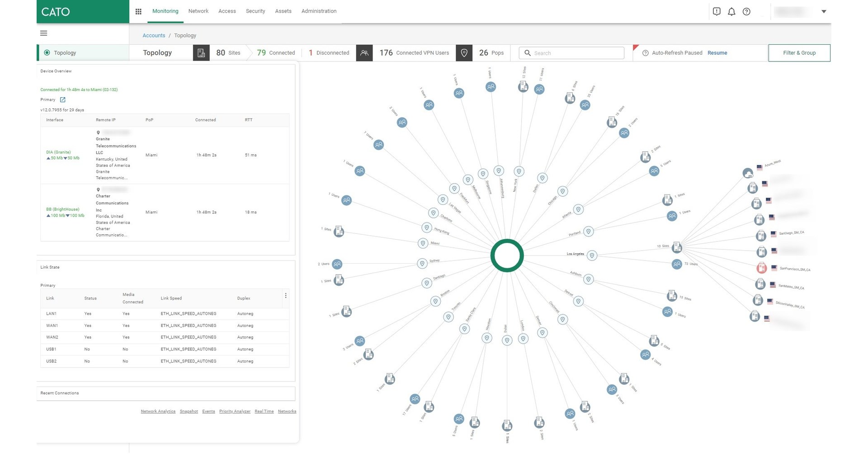
Task: Open the account dropdown at top right
Action: [824, 11]
